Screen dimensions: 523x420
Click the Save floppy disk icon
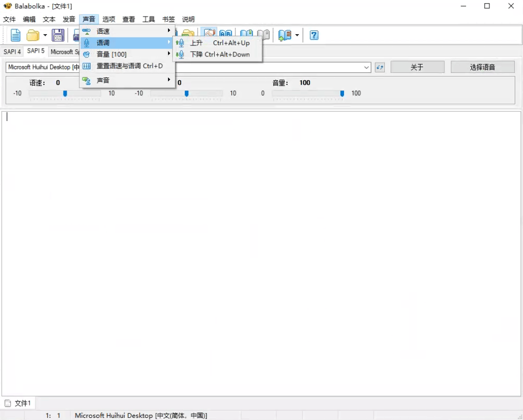pyautogui.click(x=58, y=35)
